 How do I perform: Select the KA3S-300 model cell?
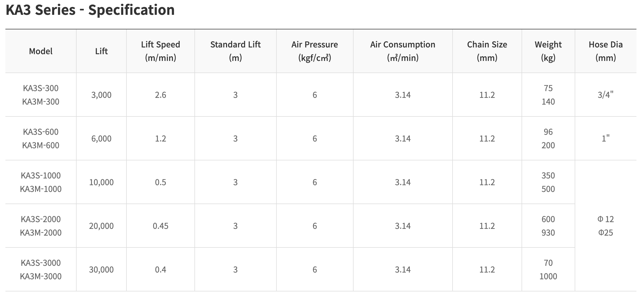(x=41, y=88)
